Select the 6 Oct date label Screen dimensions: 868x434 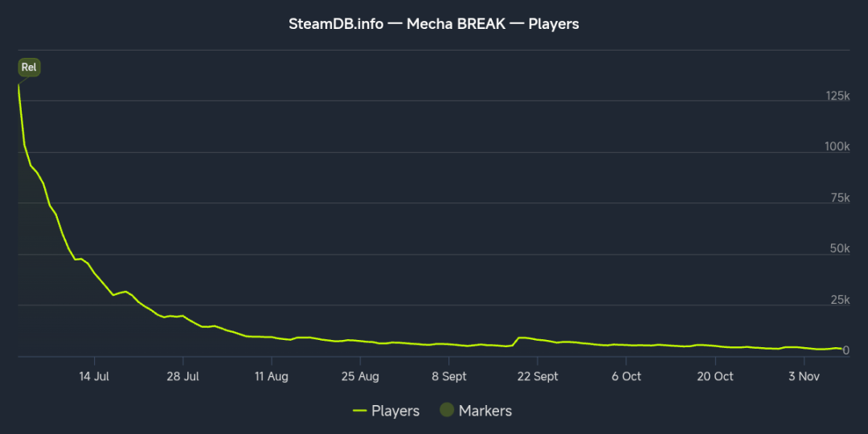pyautogui.click(x=626, y=376)
